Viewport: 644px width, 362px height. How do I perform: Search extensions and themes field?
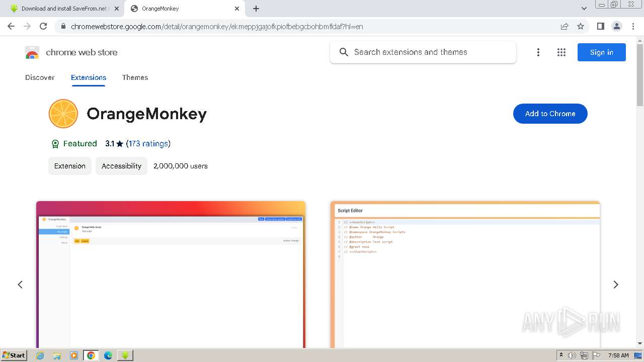click(x=423, y=52)
